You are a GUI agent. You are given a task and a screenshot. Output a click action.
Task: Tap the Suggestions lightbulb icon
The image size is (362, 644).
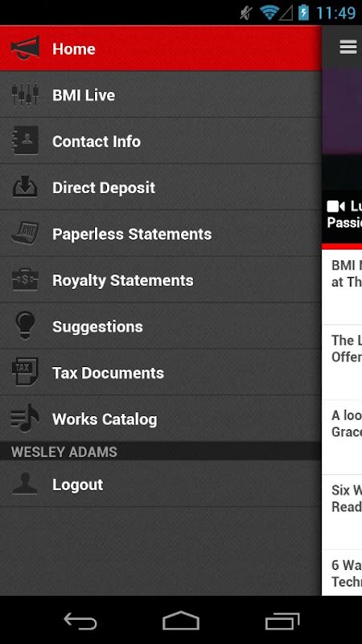coord(26,326)
